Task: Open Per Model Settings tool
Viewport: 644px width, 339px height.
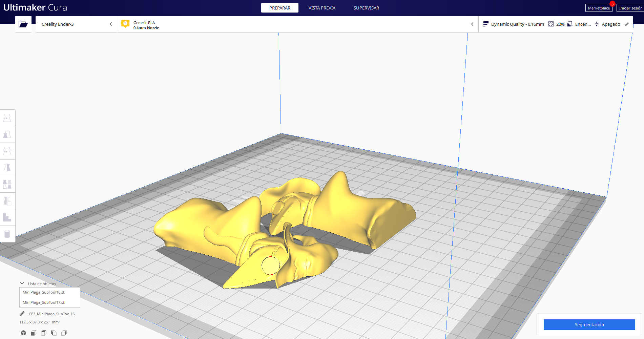Action: click(x=7, y=184)
